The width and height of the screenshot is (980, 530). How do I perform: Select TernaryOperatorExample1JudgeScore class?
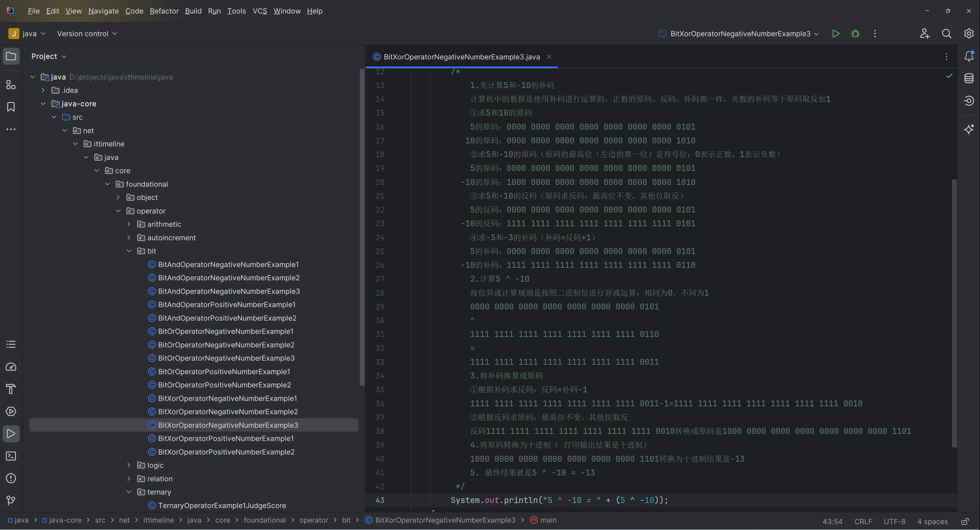point(222,505)
